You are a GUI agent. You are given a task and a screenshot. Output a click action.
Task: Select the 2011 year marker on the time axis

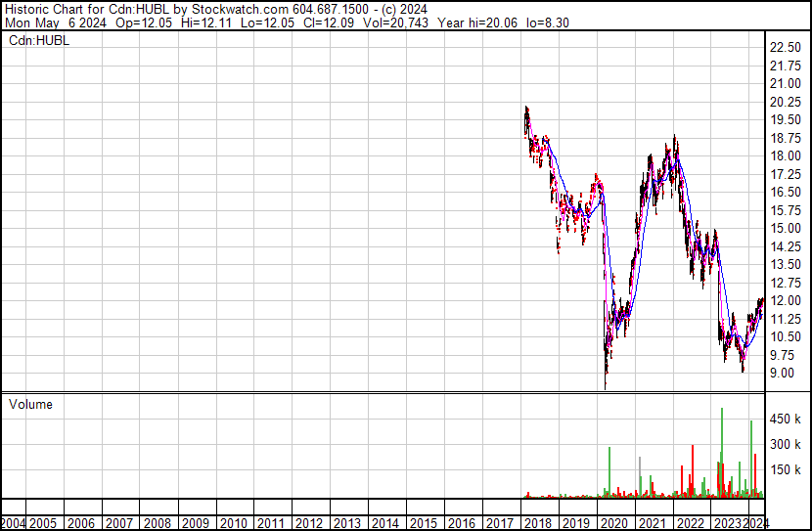(x=271, y=523)
